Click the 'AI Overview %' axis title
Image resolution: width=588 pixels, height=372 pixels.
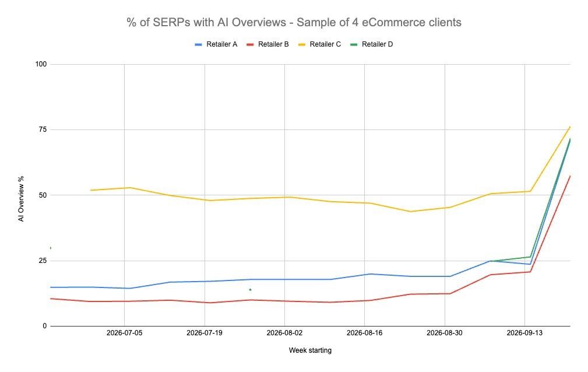21,199
